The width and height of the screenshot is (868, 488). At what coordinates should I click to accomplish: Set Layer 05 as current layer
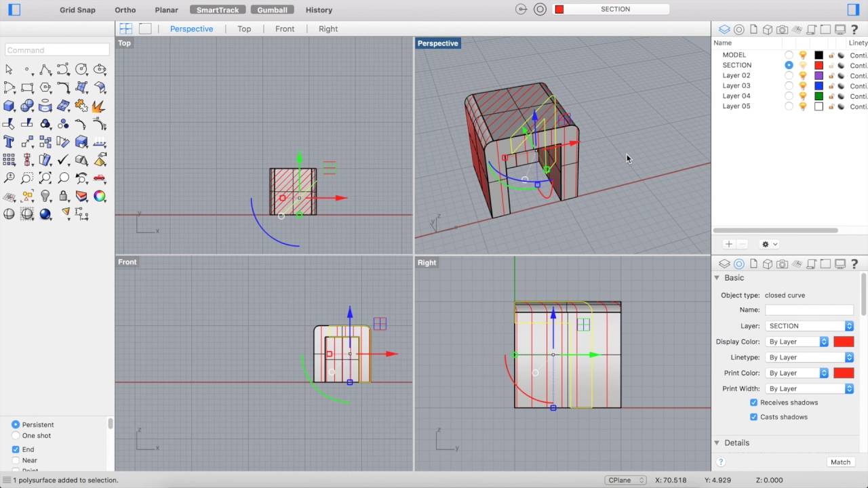(x=789, y=106)
